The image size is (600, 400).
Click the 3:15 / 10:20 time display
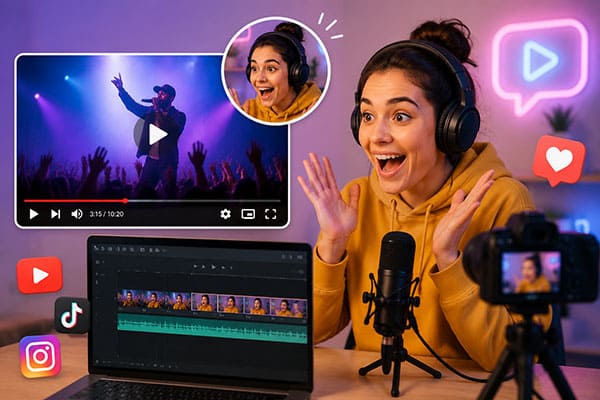106,214
